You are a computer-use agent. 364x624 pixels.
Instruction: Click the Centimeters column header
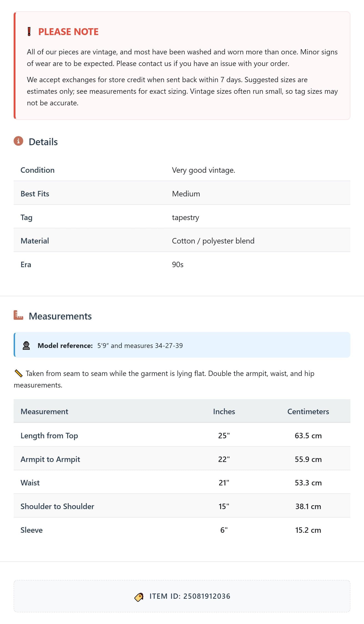tap(308, 411)
